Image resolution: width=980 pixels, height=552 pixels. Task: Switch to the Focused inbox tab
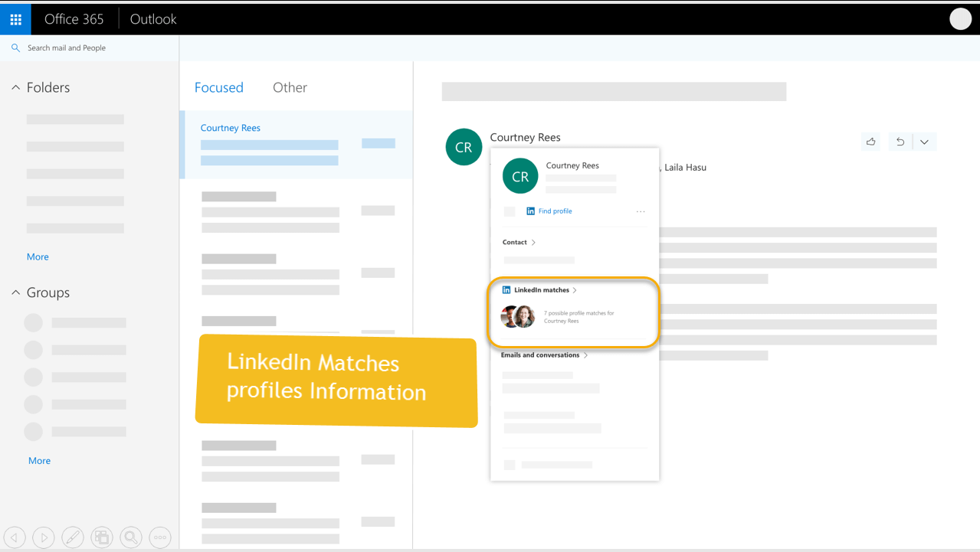coord(218,88)
